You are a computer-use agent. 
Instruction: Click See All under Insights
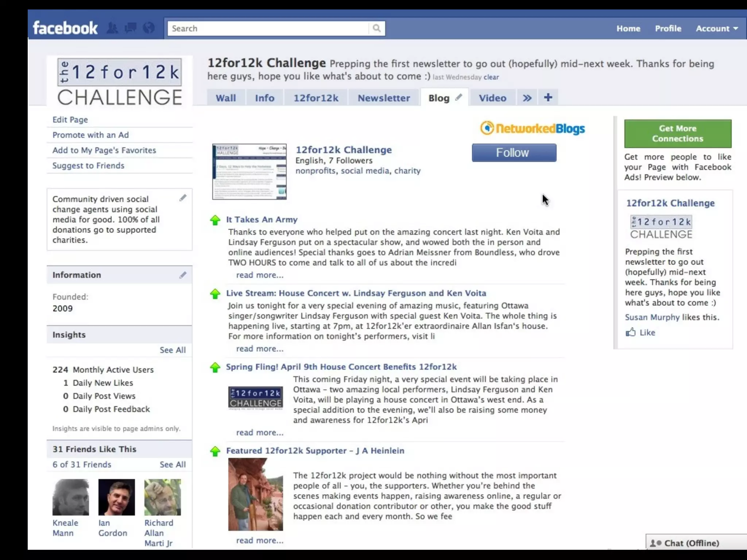tap(173, 350)
